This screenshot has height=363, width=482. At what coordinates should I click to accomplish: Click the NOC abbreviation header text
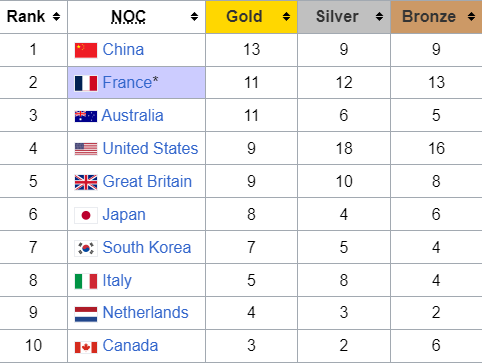pos(128,16)
